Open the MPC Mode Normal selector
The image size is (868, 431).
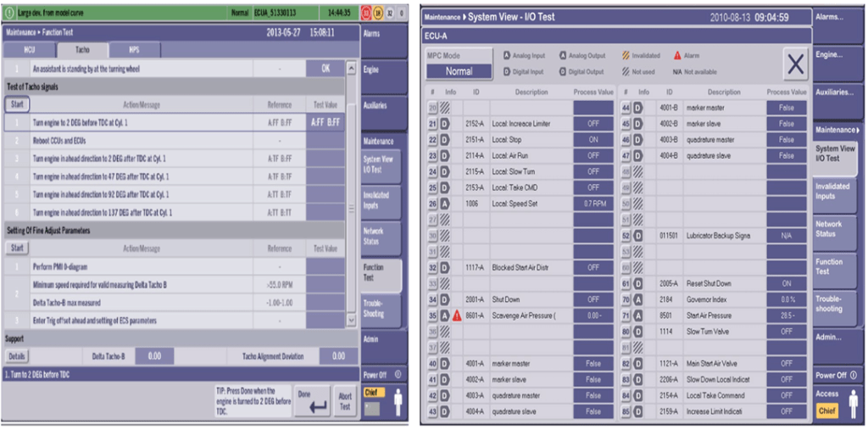(459, 72)
